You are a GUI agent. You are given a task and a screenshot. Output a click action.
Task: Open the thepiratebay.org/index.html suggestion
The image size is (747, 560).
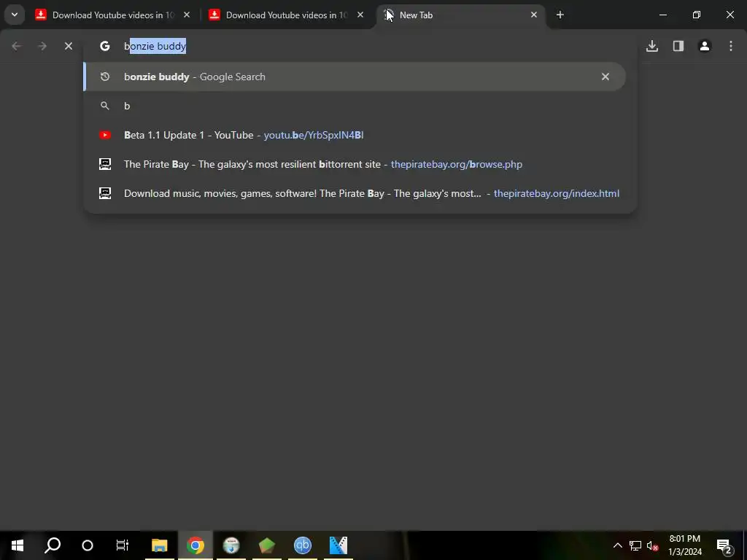click(x=355, y=193)
